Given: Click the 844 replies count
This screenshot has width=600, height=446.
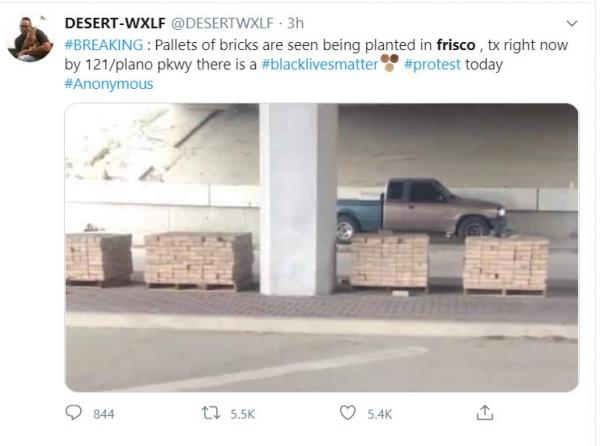Looking at the screenshot, I should (104, 414).
